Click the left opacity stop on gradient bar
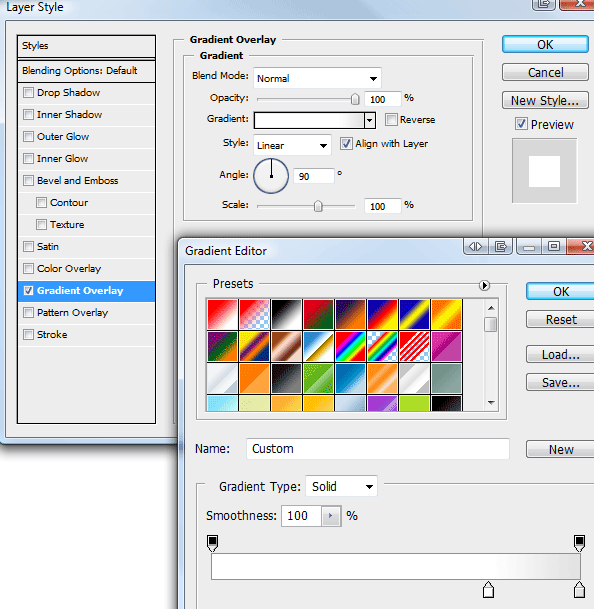594x609 pixels. click(213, 543)
